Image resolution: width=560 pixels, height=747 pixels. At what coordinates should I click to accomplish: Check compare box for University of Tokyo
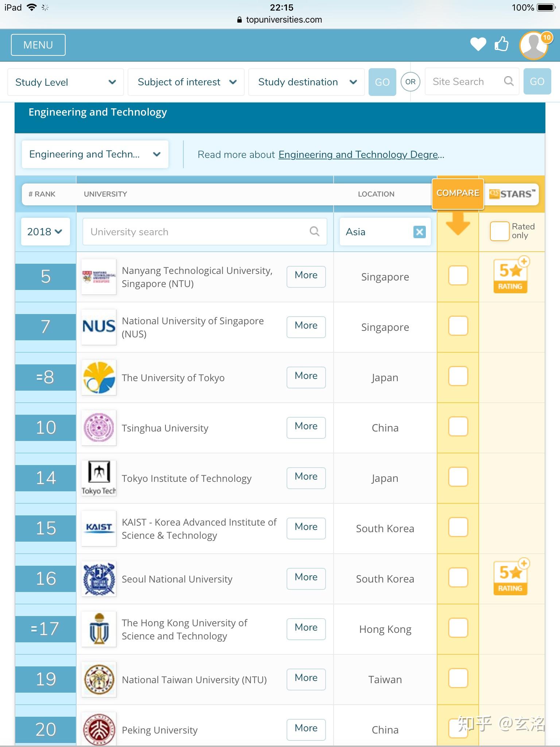tap(458, 376)
